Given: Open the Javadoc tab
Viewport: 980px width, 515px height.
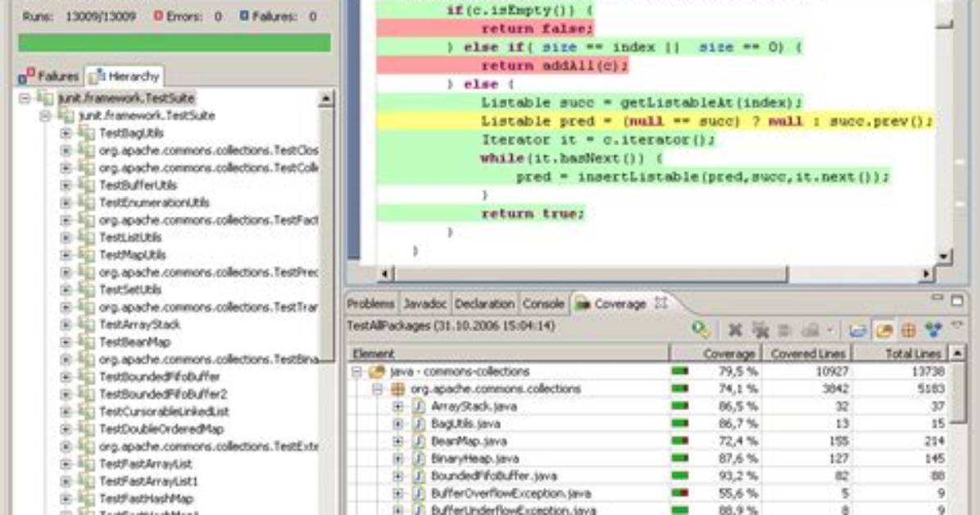Looking at the screenshot, I should (425, 304).
